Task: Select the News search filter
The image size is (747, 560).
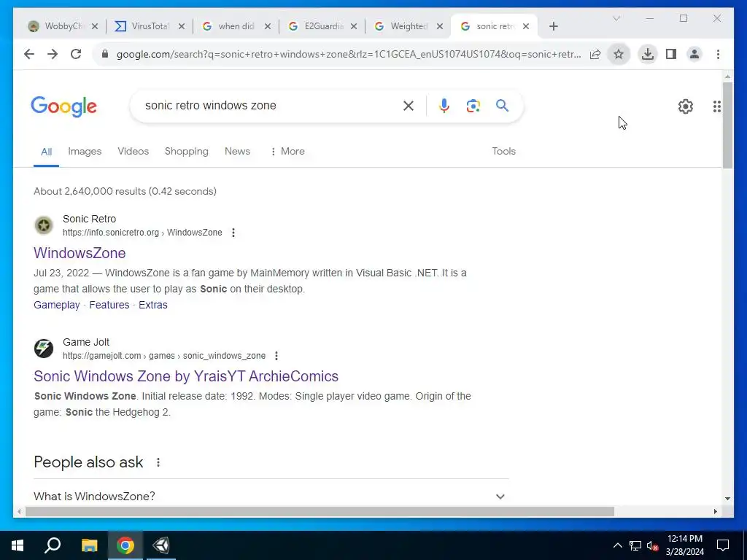Action: coord(237,152)
